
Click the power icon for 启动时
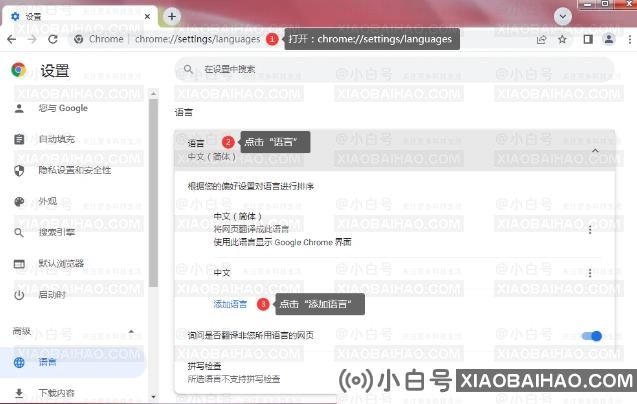(19, 295)
